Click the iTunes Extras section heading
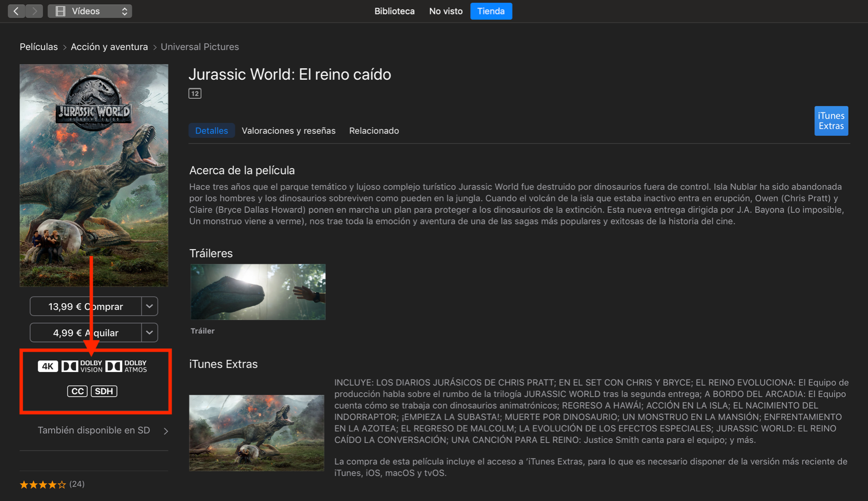868x501 pixels. [223, 364]
